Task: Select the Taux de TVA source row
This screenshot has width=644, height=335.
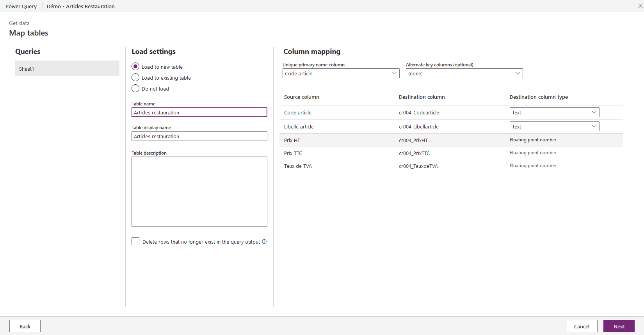Action: pyautogui.click(x=451, y=166)
